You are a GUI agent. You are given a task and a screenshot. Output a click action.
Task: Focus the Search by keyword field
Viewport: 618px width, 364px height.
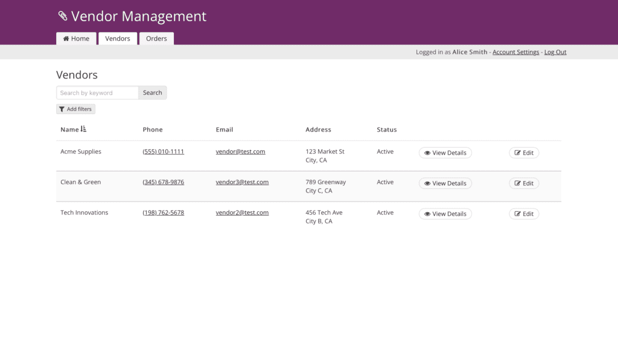coord(98,93)
